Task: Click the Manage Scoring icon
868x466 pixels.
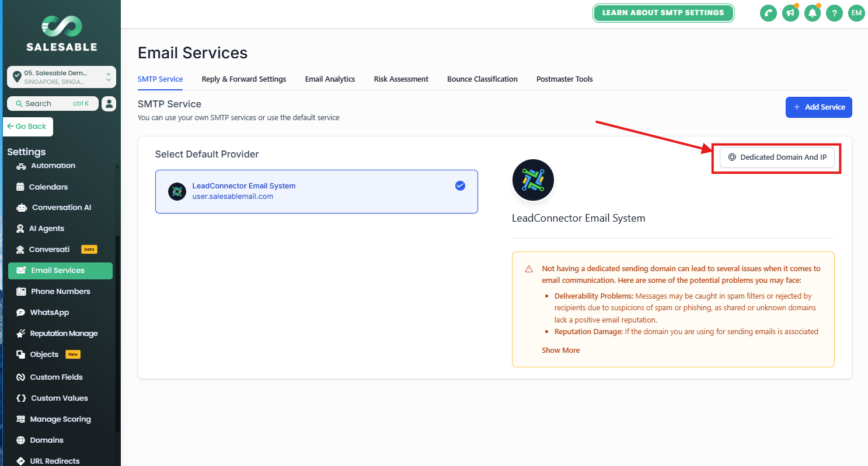Action: (21, 419)
